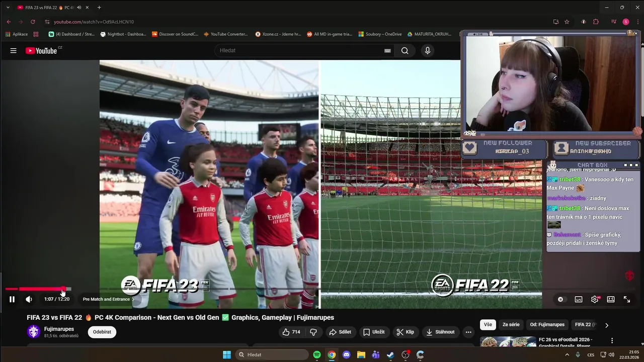
Task: Open options menu for 'FC 26 vs eFootball 2026' video
Action: pos(612,340)
